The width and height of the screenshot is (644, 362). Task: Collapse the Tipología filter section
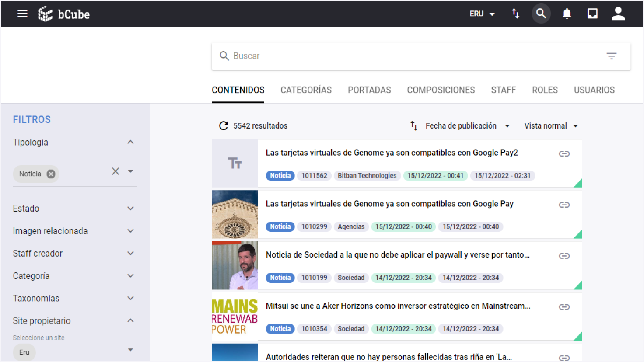coord(130,142)
